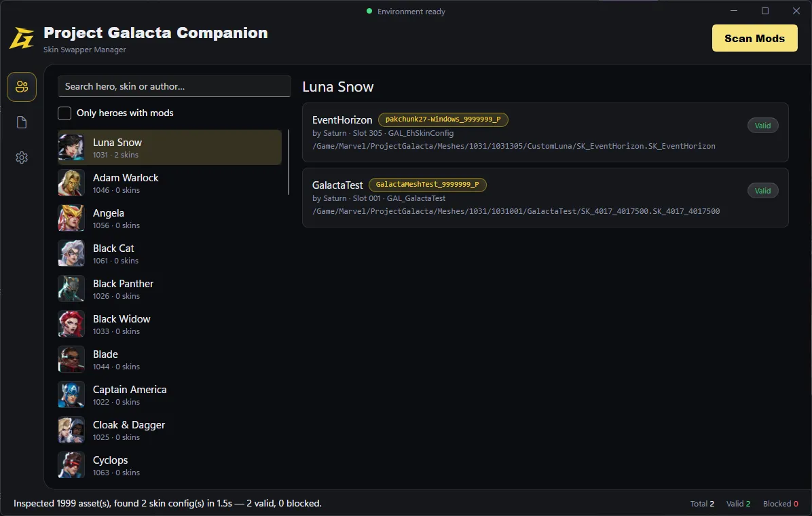The image size is (812, 516).
Task: Click Environment ready status indicator
Action: [406, 12]
